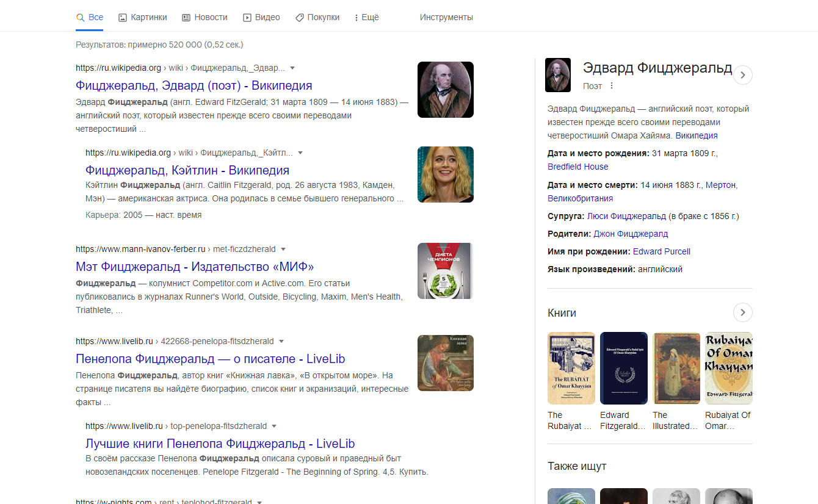Open the Видео tab
This screenshot has height=504, width=818.
[261, 17]
